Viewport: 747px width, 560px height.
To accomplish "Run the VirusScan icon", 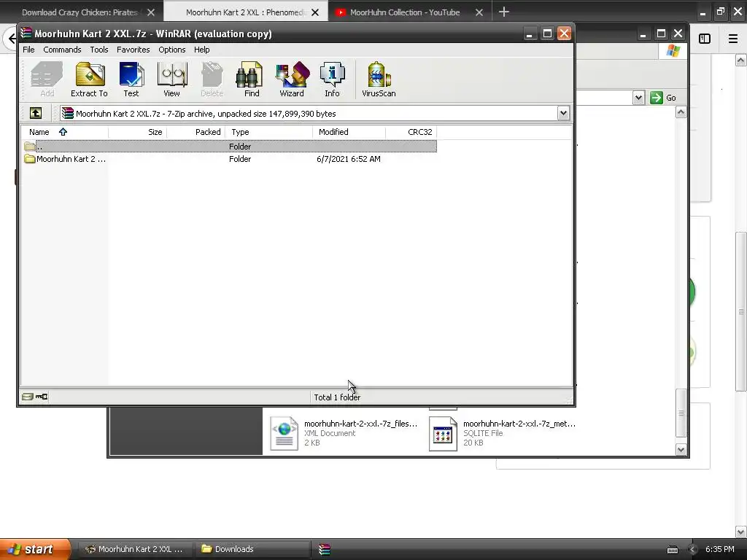I will click(379, 79).
